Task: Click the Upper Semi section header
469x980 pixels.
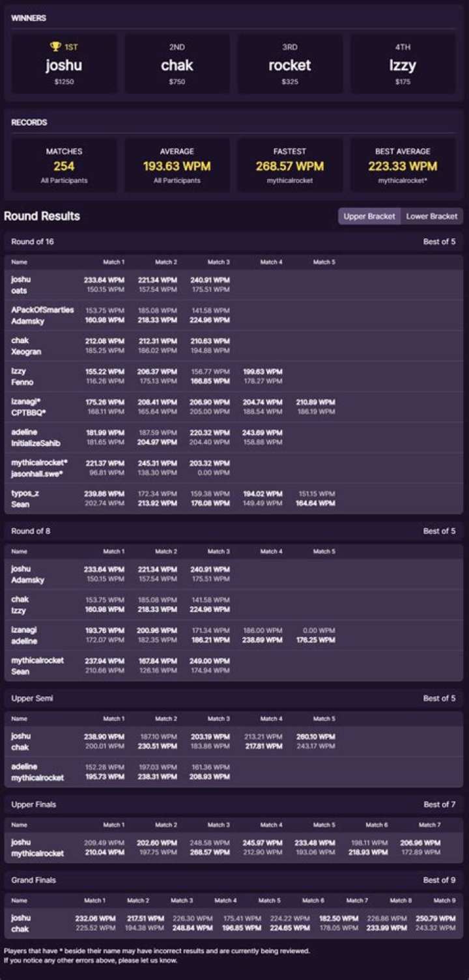Action: coord(32,698)
